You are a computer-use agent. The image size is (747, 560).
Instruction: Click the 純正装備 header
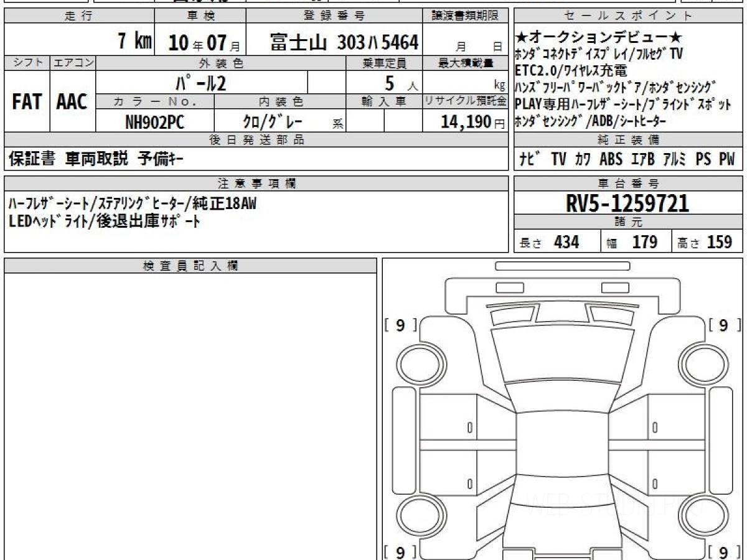[x=628, y=139]
